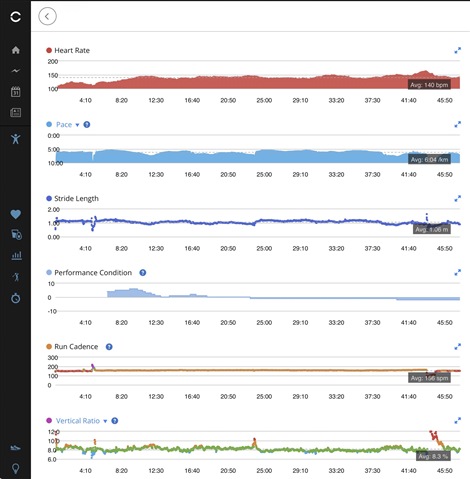Click the Heart Rate red legend dot
Screen dimensions: 470x479
[x=49, y=50]
